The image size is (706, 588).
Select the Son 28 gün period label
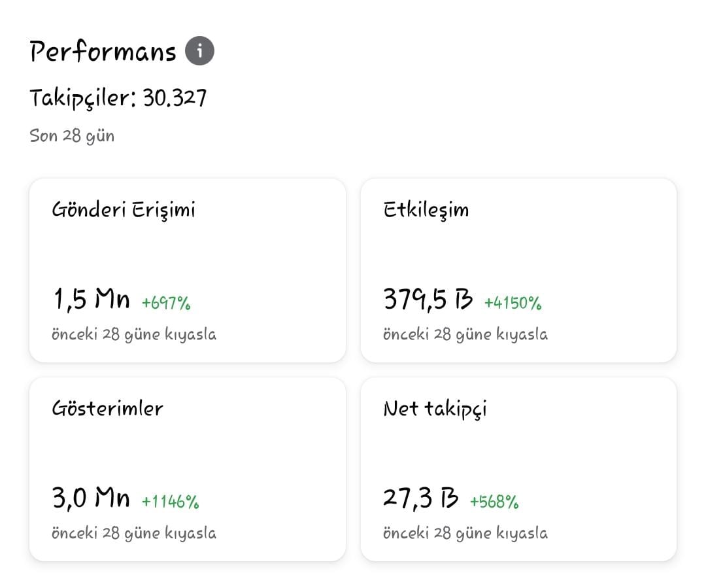pyautogui.click(x=72, y=136)
